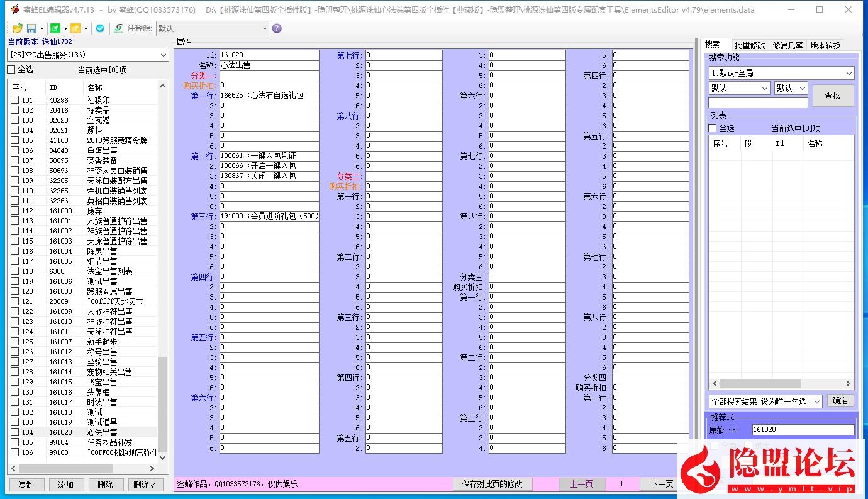
Task: Save the file with the floppy disk icon
Action: pos(31,28)
